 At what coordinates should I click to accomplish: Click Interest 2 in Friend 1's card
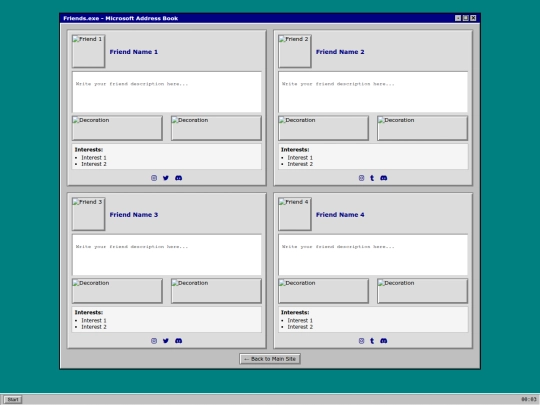click(x=94, y=164)
